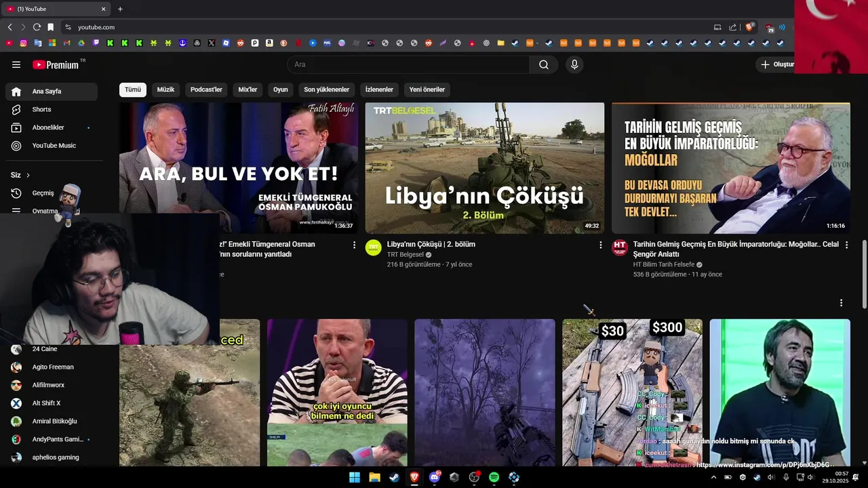The height and width of the screenshot is (488, 868).
Task: Open Spotify from the Windows taskbar
Action: click(x=494, y=477)
